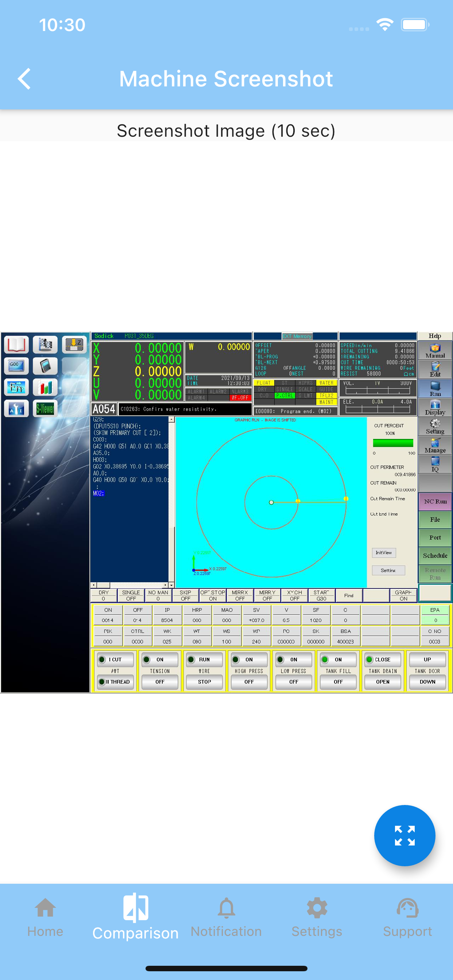Open the Comparison tab
Viewport: 453px width, 980px height.
[136, 918]
